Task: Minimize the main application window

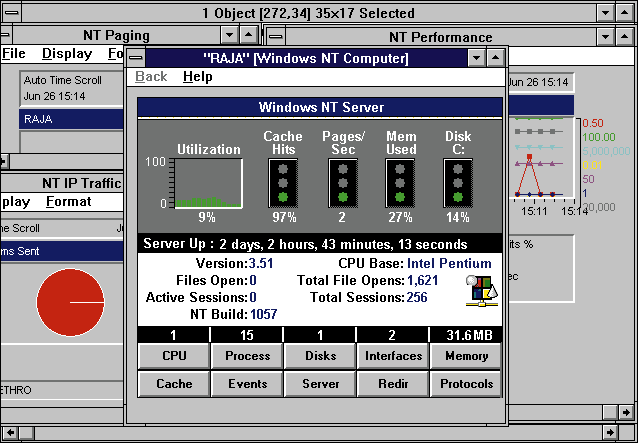Action: [605, 13]
